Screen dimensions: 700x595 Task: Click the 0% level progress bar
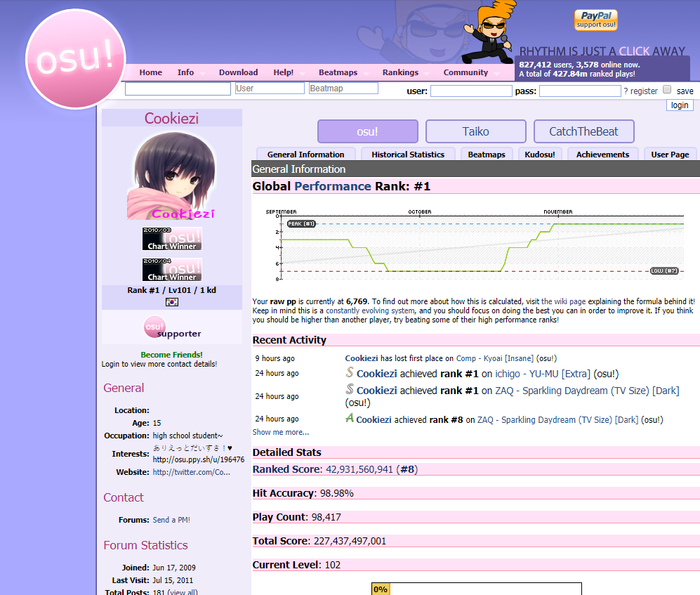click(476, 589)
